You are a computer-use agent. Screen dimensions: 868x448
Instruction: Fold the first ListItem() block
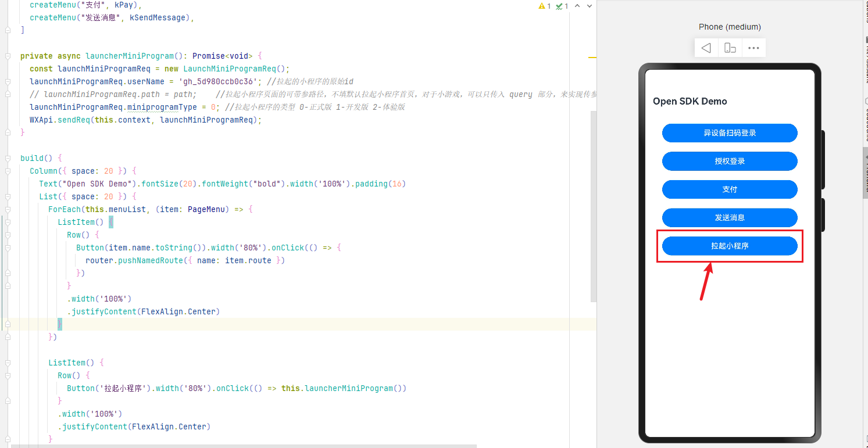(x=8, y=222)
